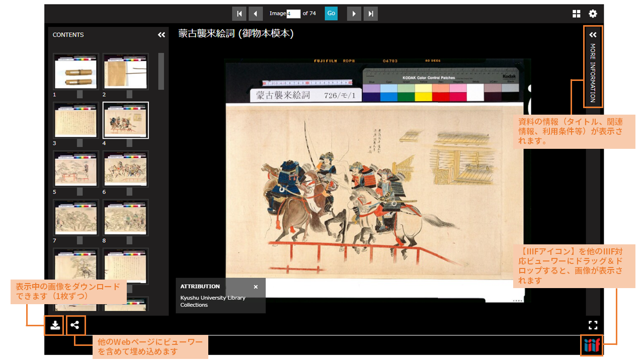The height and width of the screenshot is (362, 644).
Task: Select thumbnail 7 in Contents
Action: tap(75, 218)
